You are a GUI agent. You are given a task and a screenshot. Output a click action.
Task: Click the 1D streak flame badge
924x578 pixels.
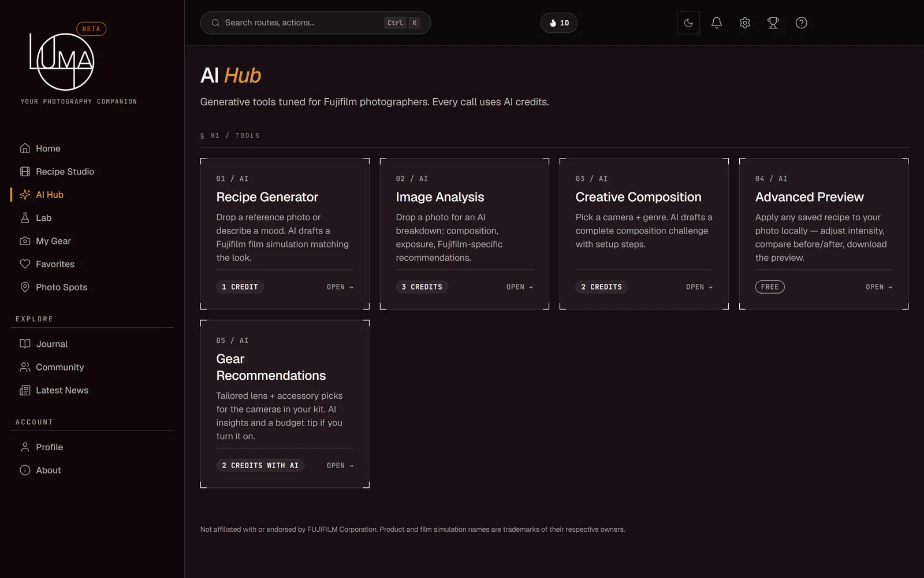[x=559, y=23]
